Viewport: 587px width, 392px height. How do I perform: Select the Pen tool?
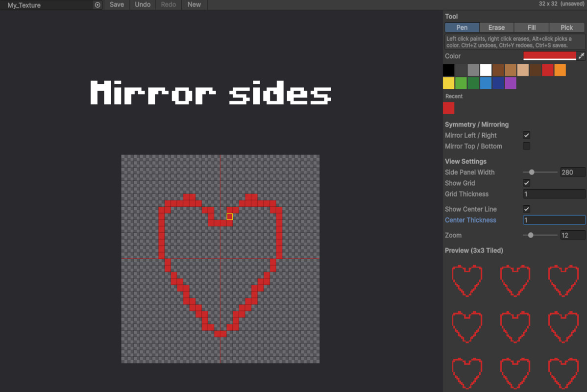462,27
